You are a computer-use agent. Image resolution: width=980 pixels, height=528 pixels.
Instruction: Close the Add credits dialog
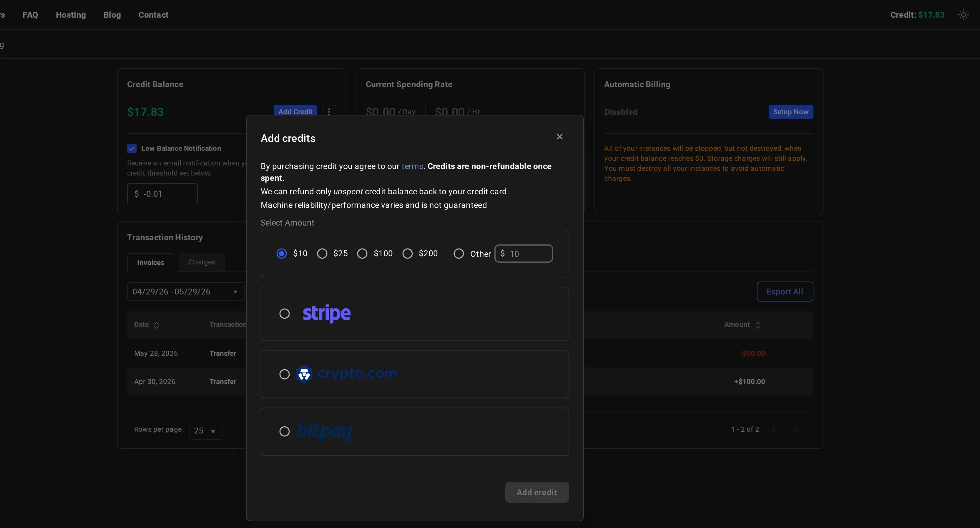[560, 137]
